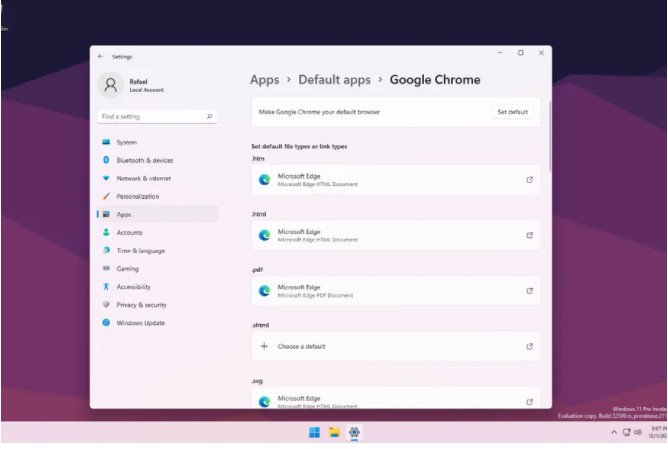
Task: Click the Accessibility figure icon
Action: pos(106,286)
